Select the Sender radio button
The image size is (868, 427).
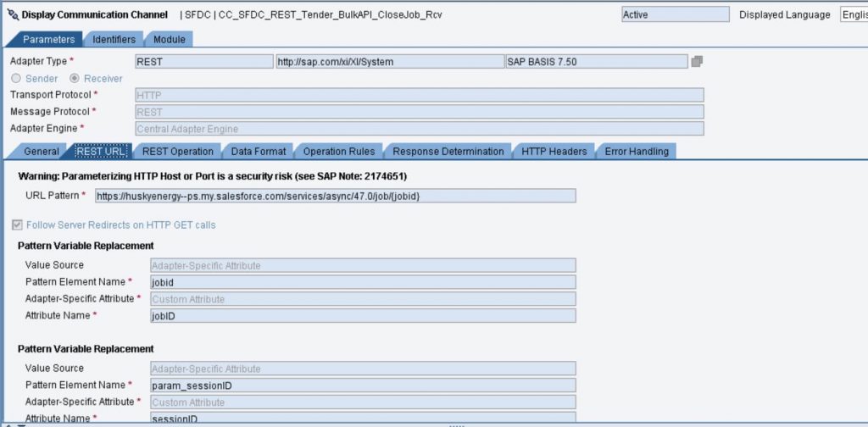point(16,79)
